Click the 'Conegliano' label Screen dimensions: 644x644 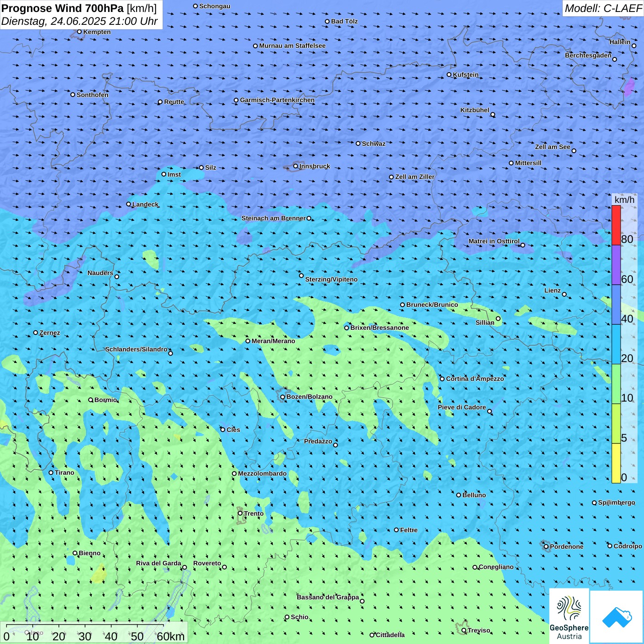(496, 567)
